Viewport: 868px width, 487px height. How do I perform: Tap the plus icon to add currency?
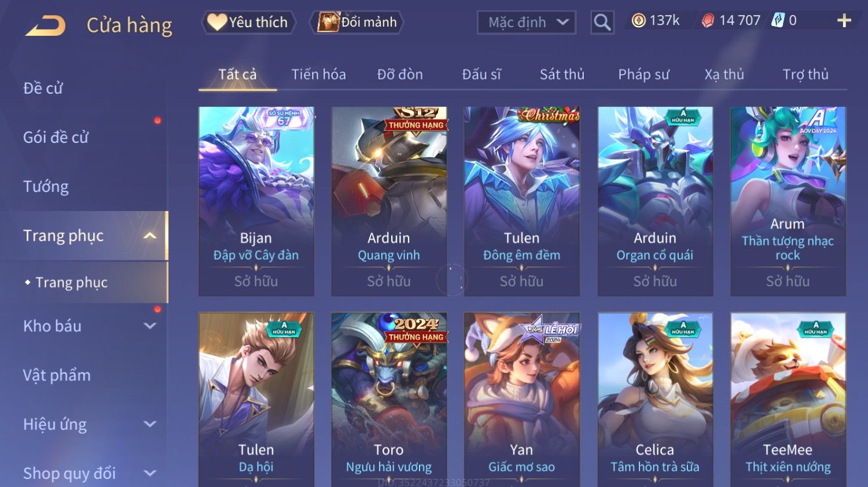pyautogui.click(x=844, y=21)
